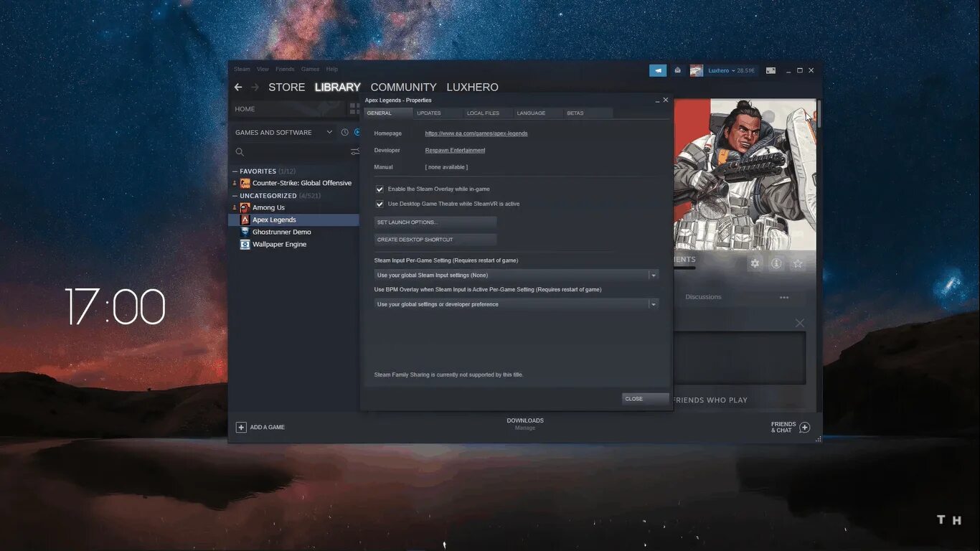Viewport: 980px width, 551px height.
Task: Click the Among Us game icon
Action: [x=245, y=207]
